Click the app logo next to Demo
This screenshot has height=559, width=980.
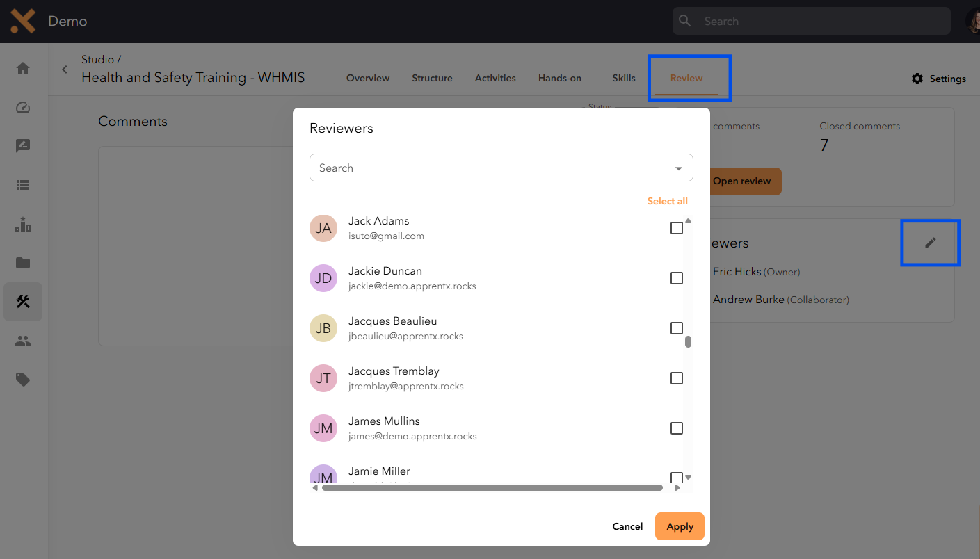click(x=23, y=21)
